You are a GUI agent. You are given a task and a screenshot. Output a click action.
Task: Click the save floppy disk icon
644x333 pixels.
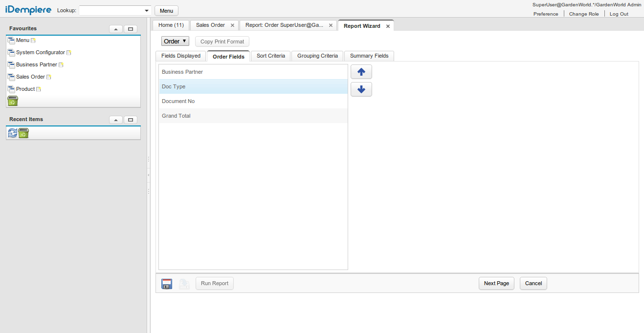167,284
